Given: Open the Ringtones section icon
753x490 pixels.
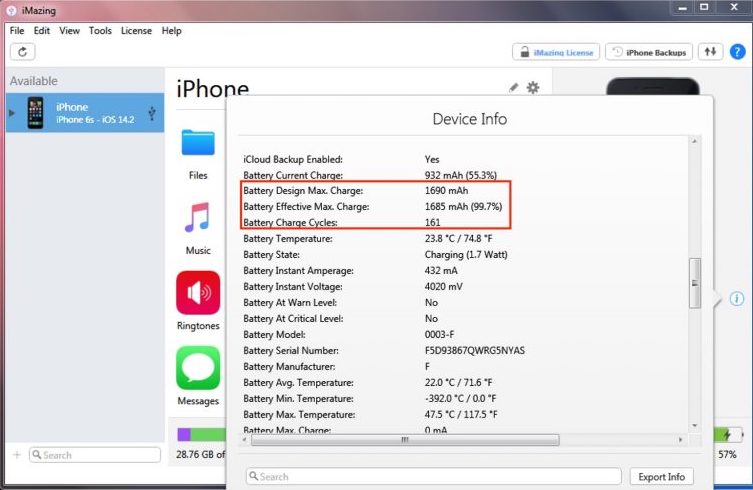Looking at the screenshot, I should (198, 293).
